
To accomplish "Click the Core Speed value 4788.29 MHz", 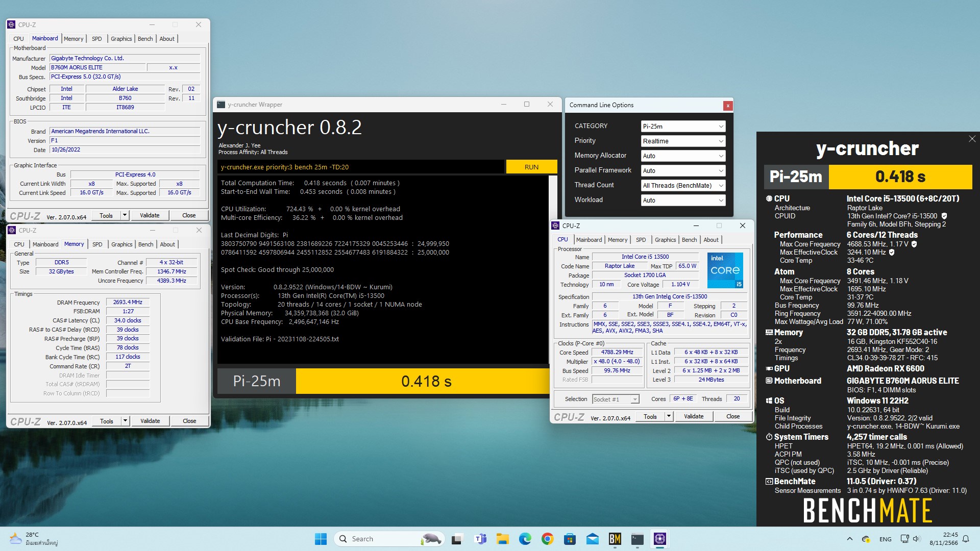I will tap(617, 353).
